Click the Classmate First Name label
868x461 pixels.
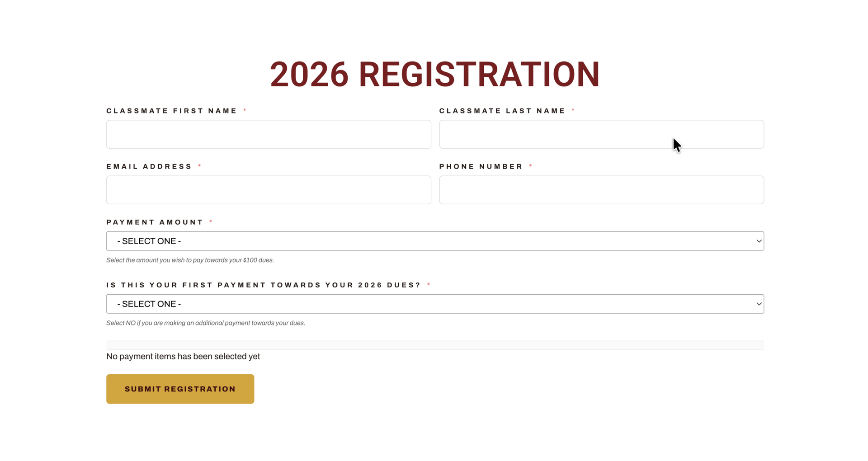[x=172, y=111]
